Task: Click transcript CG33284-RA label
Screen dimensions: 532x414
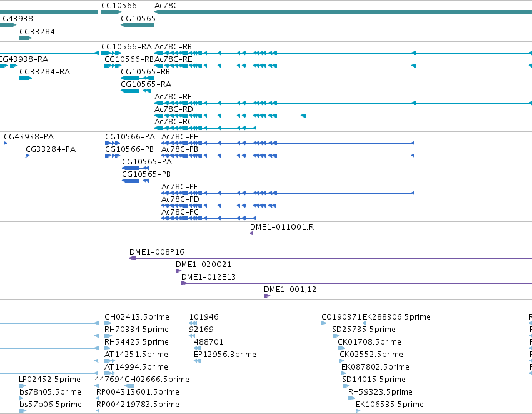Action: [x=45, y=71]
